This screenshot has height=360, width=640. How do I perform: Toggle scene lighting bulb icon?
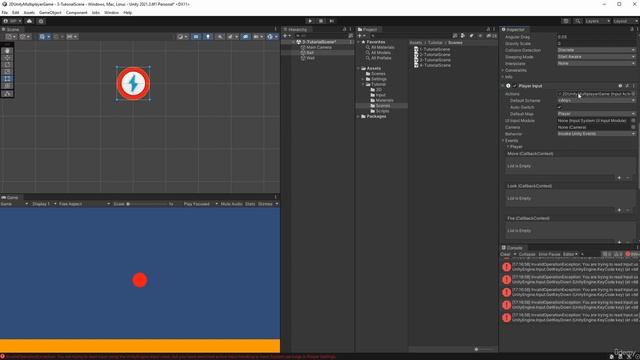(208, 37)
